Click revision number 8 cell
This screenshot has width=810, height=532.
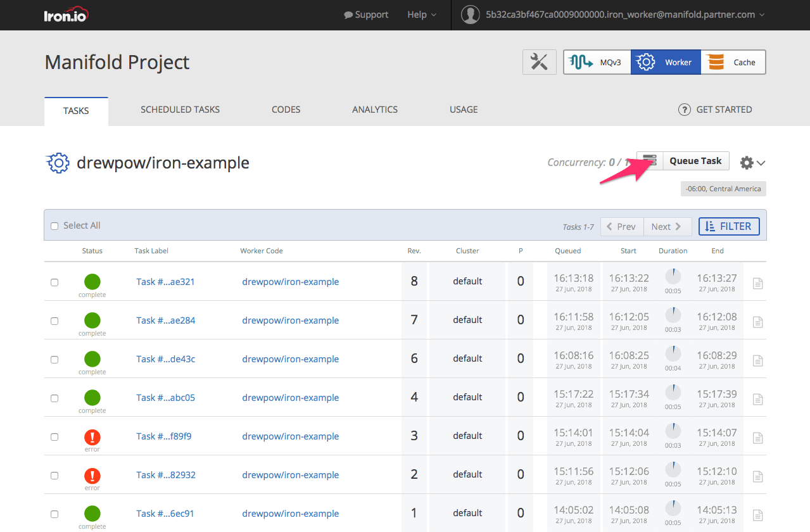(x=414, y=281)
